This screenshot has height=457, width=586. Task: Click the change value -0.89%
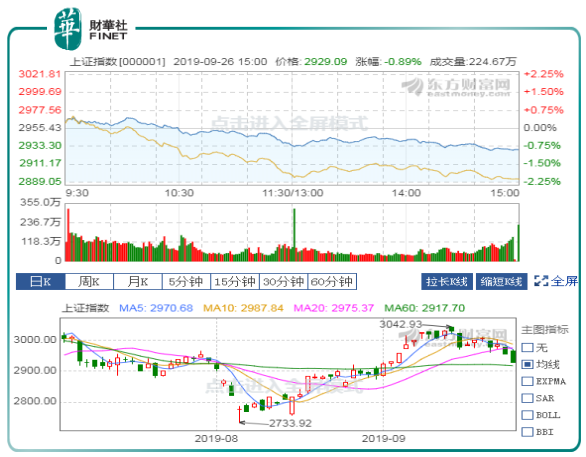(403, 62)
